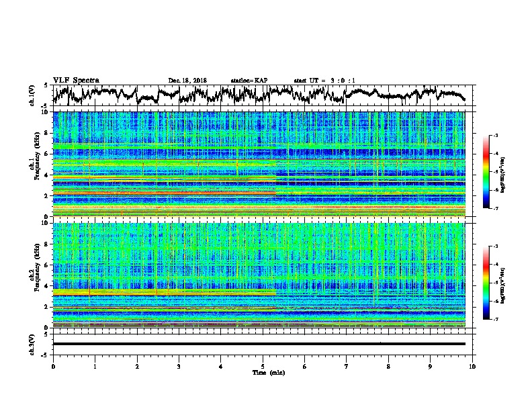532x411 pixels.
Task: Click the "-7" tick on ch.2 colorbar
Action: click(x=495, y=319)
